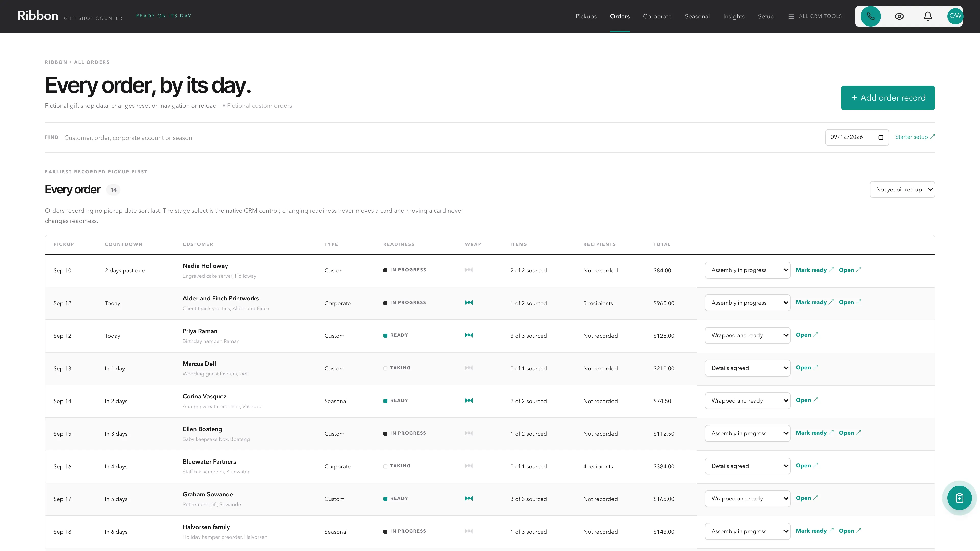Open stage dropdown for Marcus Dell
The image size is (980, 551).
pos(747,368)
